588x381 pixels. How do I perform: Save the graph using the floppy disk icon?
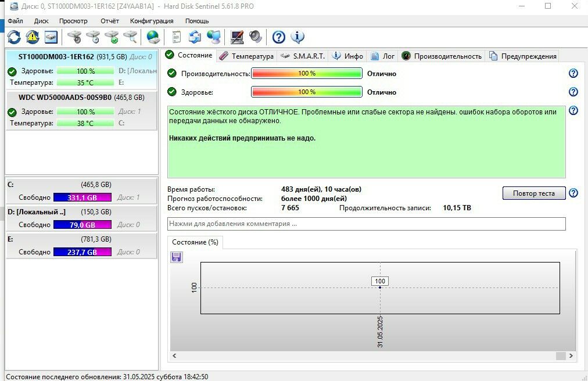177,257
